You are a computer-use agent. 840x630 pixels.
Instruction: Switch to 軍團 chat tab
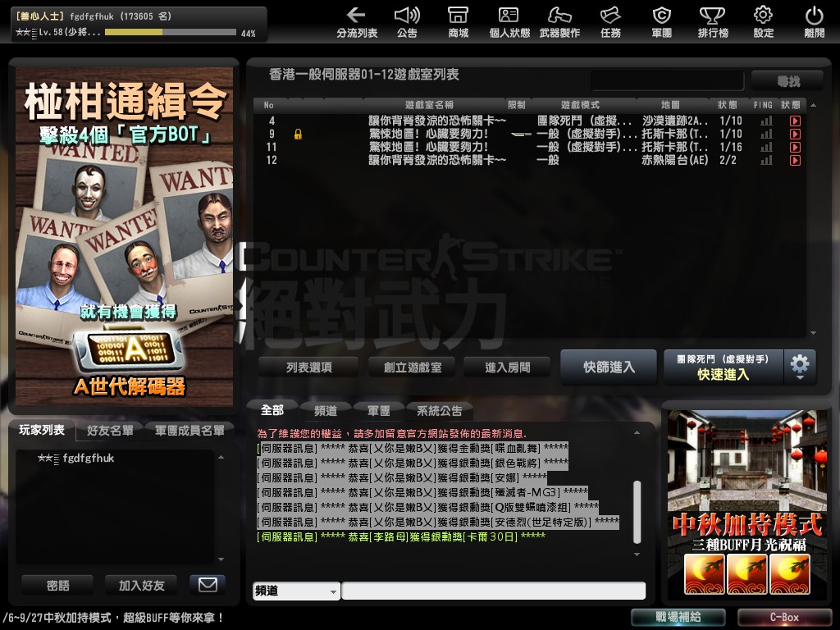click(378, 411)
